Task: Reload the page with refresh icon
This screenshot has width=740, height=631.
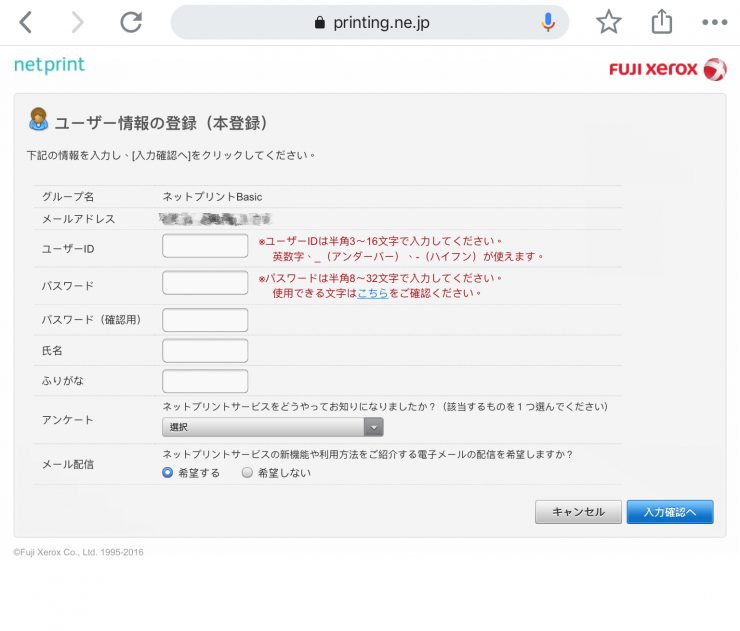Action: (130, 22)
